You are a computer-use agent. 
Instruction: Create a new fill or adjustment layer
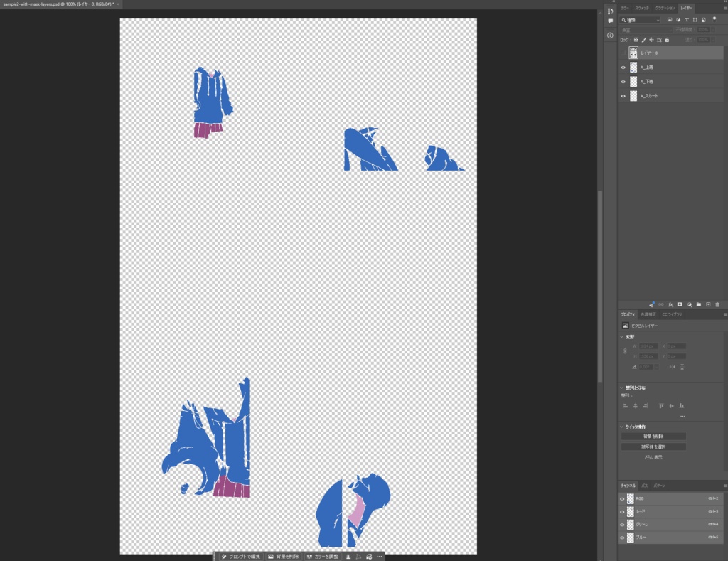690,304
